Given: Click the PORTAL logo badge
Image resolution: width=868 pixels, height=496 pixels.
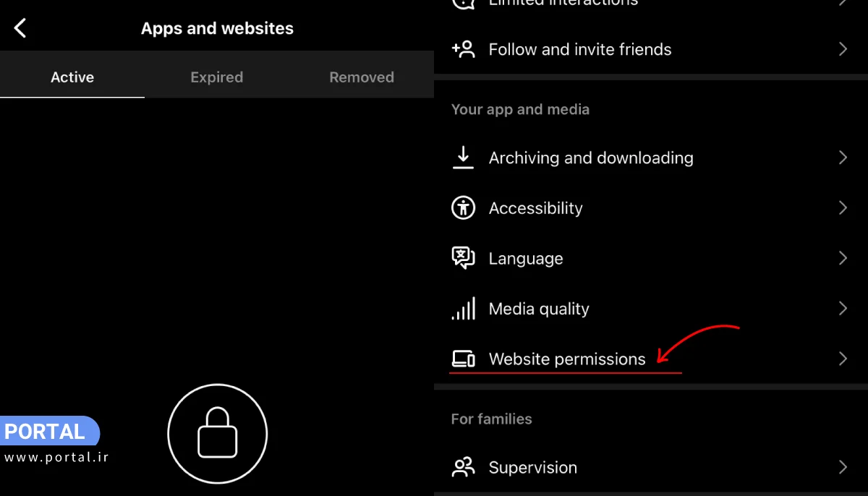Looking at the screenshot, I should (x=46, y=432).
